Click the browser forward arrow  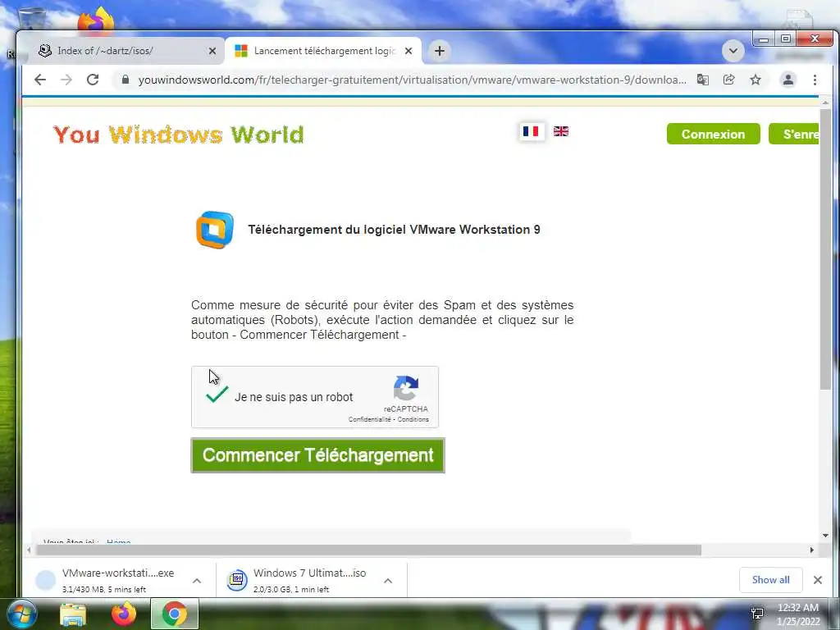(66, 80)
